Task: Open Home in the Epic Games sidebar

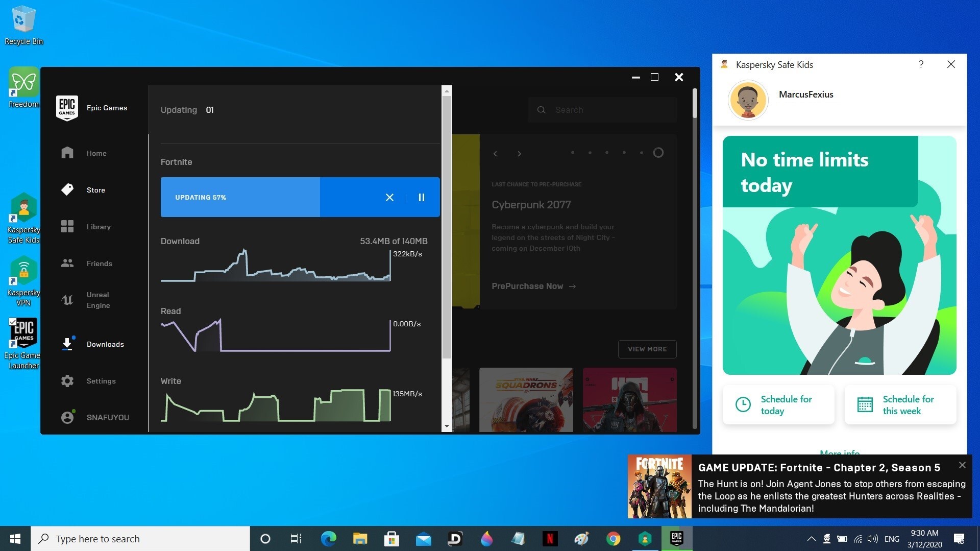Action: (x=84, y=153)
